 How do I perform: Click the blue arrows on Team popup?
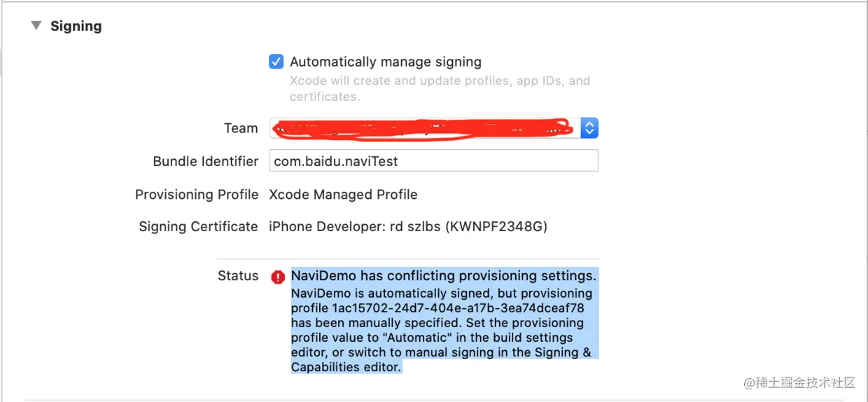(x=590, y=128)
